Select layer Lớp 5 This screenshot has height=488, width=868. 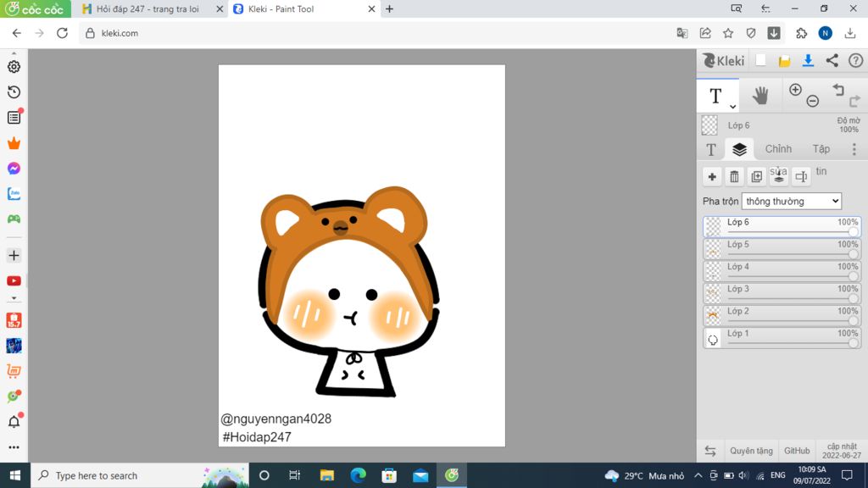pyautogui.click(x=782, y=249)
